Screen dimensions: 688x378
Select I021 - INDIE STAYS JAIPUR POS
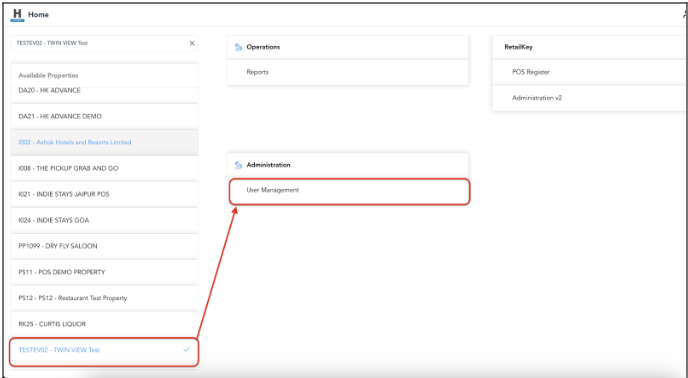pos(104,194)
